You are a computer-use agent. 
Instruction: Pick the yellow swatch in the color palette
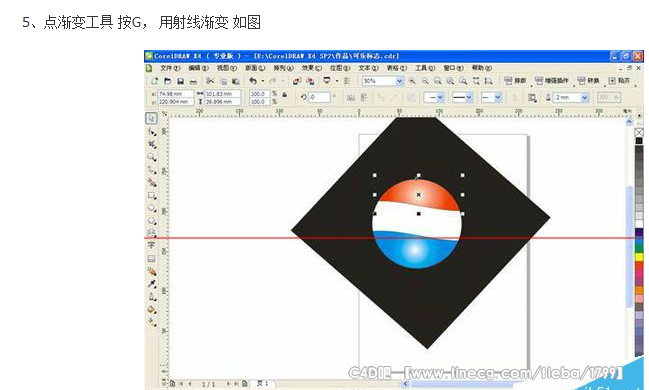tap(639, 257)
